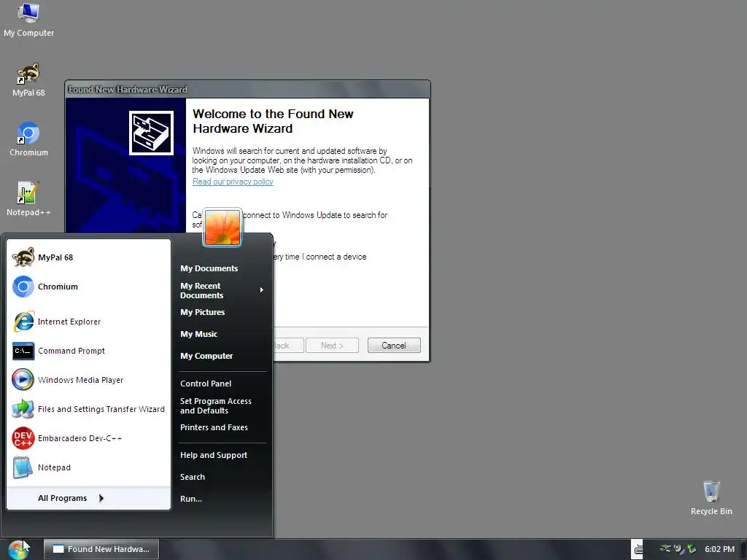Viewport: 747px width, 560px height.
Task: Open the Read our privacy policy link
Action: coord(233,182)
